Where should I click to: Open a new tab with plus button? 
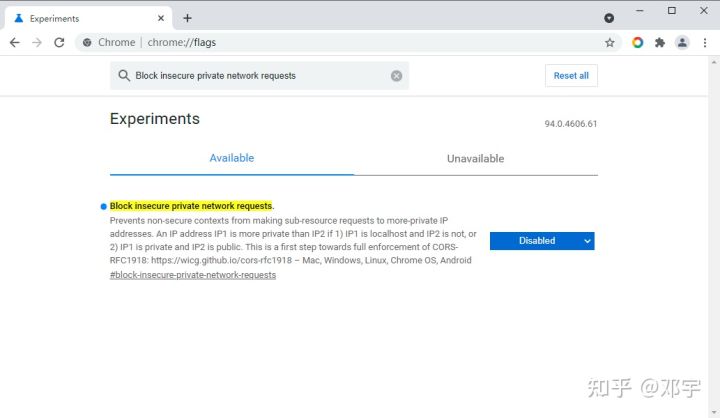[x=187, y=18]
